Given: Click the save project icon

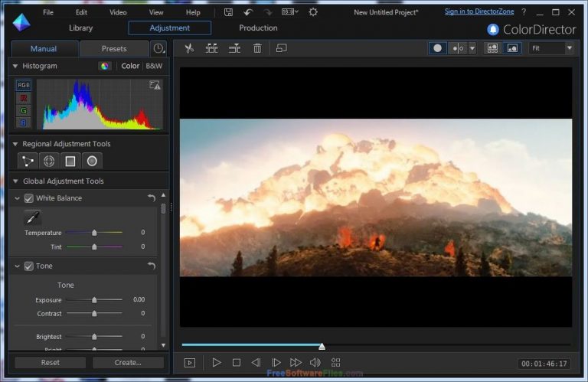Looking at the screenshot, I should 228,12.
